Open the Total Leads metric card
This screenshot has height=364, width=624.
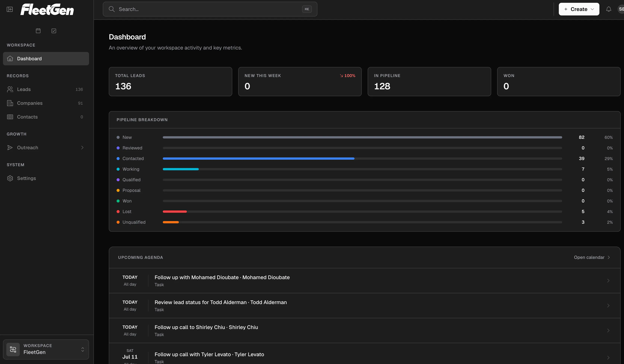pos(170,81)
